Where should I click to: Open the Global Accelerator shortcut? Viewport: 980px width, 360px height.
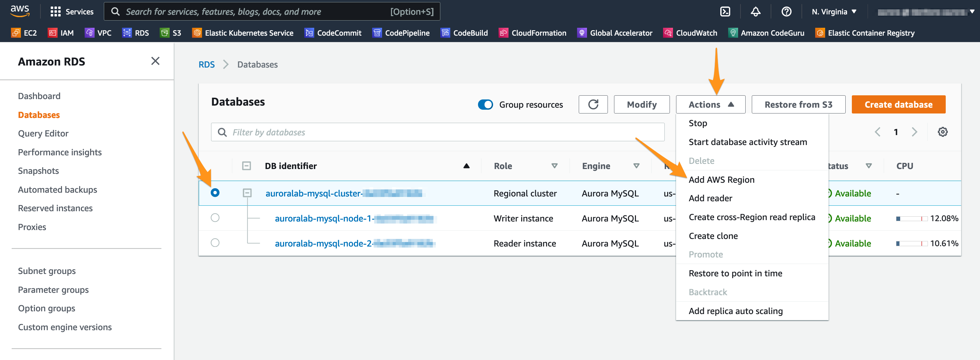pyautogui.click(x=615, y=33)
